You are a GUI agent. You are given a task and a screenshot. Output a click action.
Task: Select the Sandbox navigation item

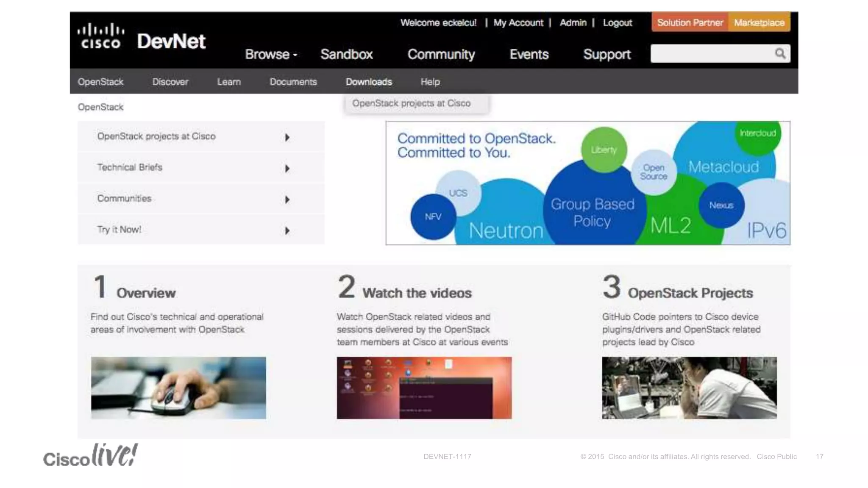point(346,54)
